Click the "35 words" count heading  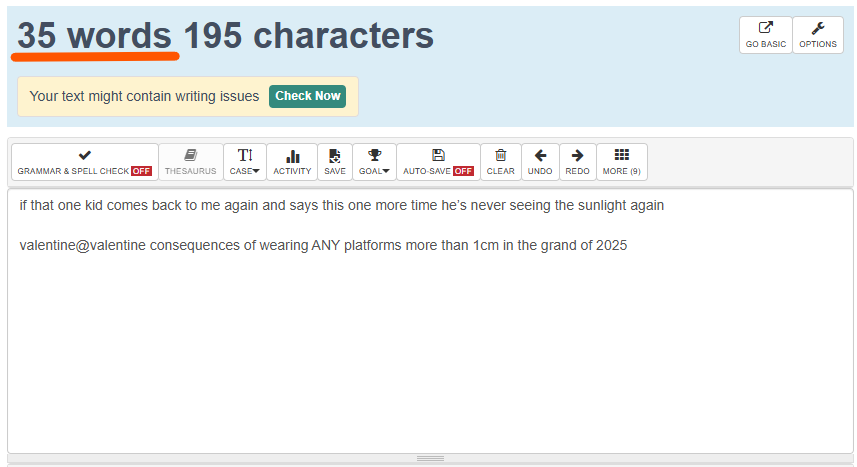(95, 36)
